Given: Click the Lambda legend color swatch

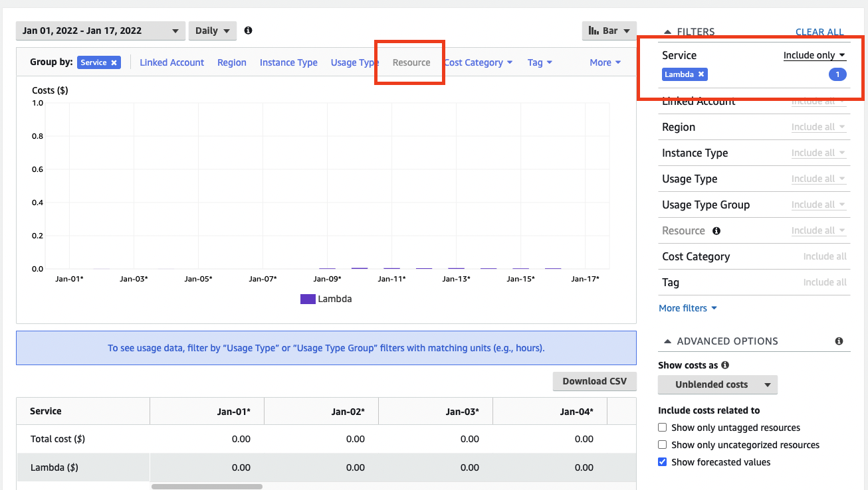Looking at the screenshot, I should pyautogui.click(x=308, y=299).
